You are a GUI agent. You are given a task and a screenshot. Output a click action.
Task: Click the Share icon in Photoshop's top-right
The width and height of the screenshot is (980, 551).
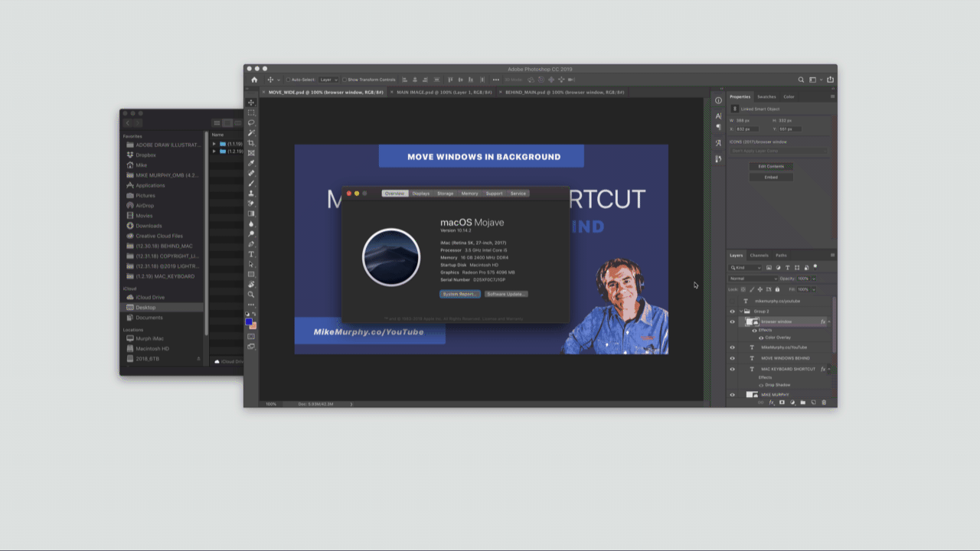831,80
